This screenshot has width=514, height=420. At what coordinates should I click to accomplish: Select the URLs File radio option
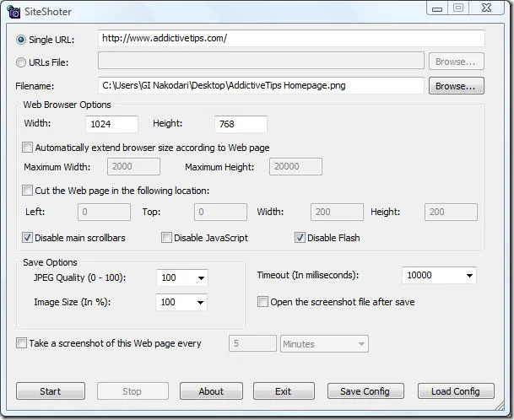point(21,62)
